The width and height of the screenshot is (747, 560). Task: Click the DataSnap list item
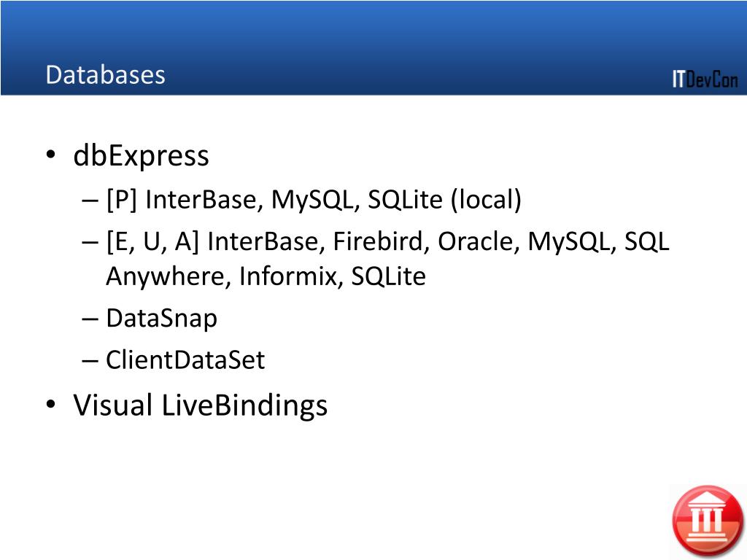coord(161,318)
